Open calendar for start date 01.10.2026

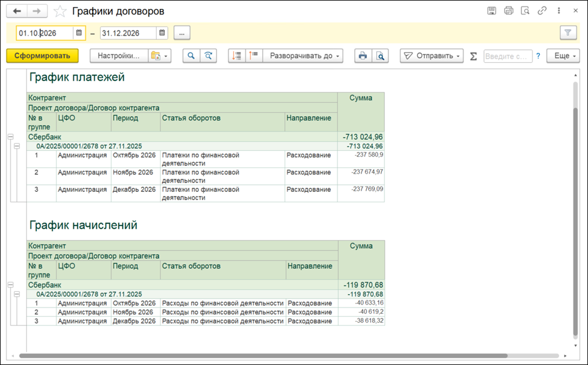[x=79, y=33]
